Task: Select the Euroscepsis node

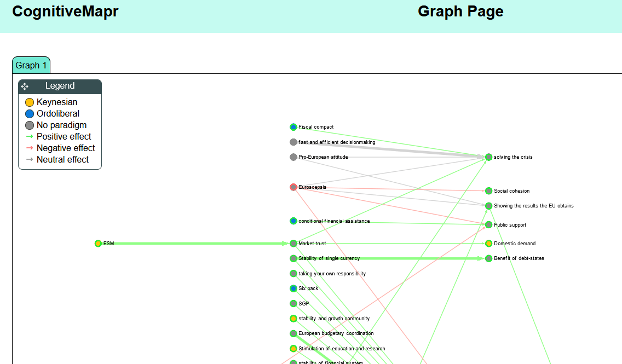Action: pos(292,187)
